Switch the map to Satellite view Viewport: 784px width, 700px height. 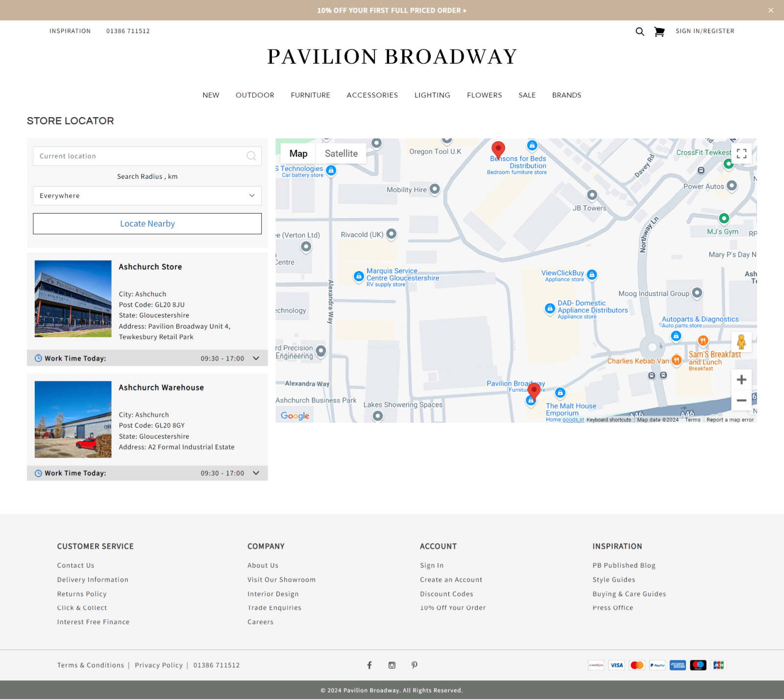point(341,153)
